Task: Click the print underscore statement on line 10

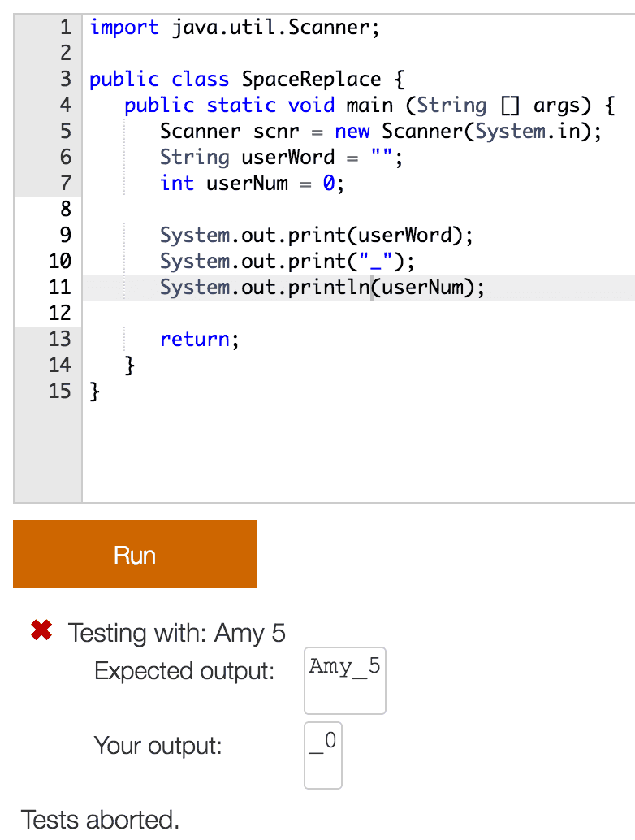Action: (287, 262)
